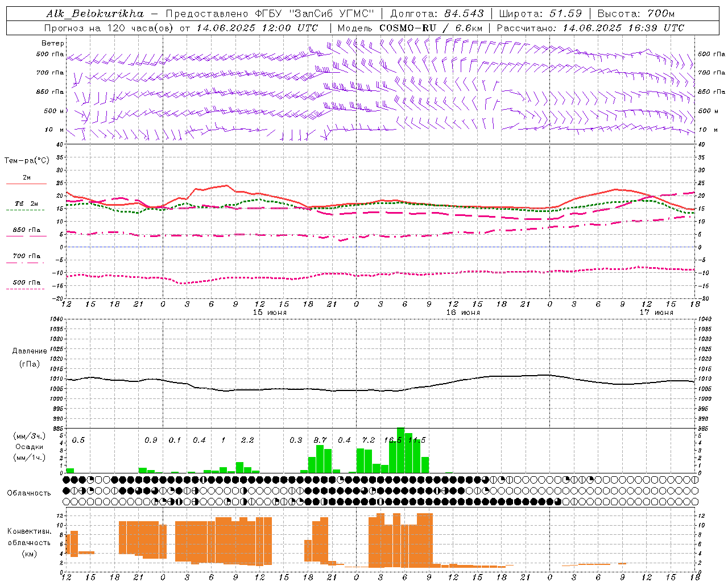The height and width of the screenshot is (582, 728).
Task: Click the 7.2 precipitation total value
Action: pos(369,440)
